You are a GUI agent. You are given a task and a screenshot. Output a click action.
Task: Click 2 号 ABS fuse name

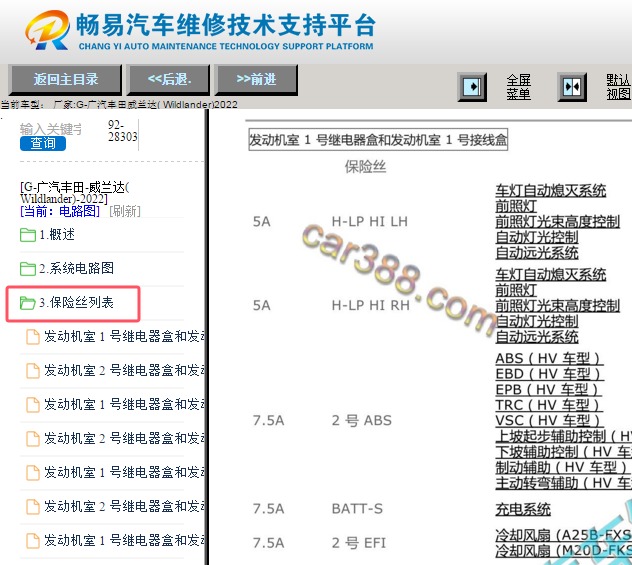pos(362,420)
